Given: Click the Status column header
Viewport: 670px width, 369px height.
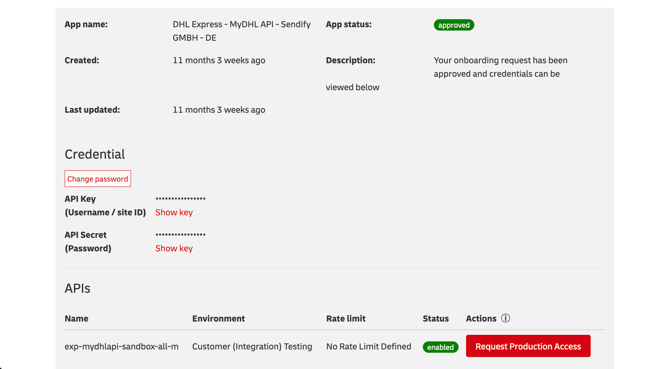Looking at the screenshot, I should [x=435, y=319].
